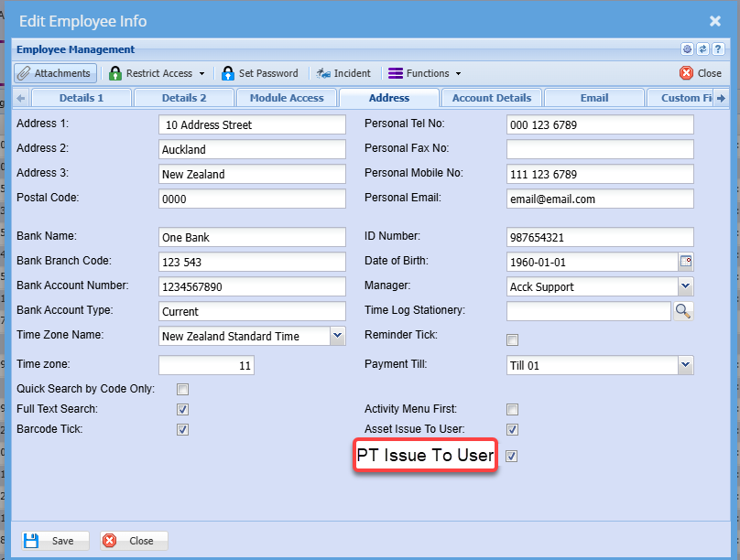Screen dimensions: 740x560
Task: Open the Functions dropdown menu
Action: tap(424, 73)
